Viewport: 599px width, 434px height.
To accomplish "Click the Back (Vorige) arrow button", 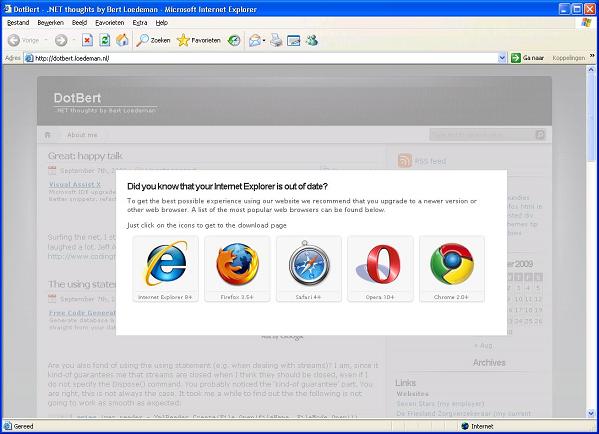I will tap(14, 40).
